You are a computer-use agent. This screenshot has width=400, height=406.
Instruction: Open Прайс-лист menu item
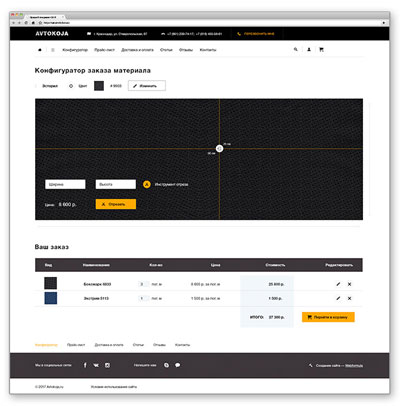104,50
